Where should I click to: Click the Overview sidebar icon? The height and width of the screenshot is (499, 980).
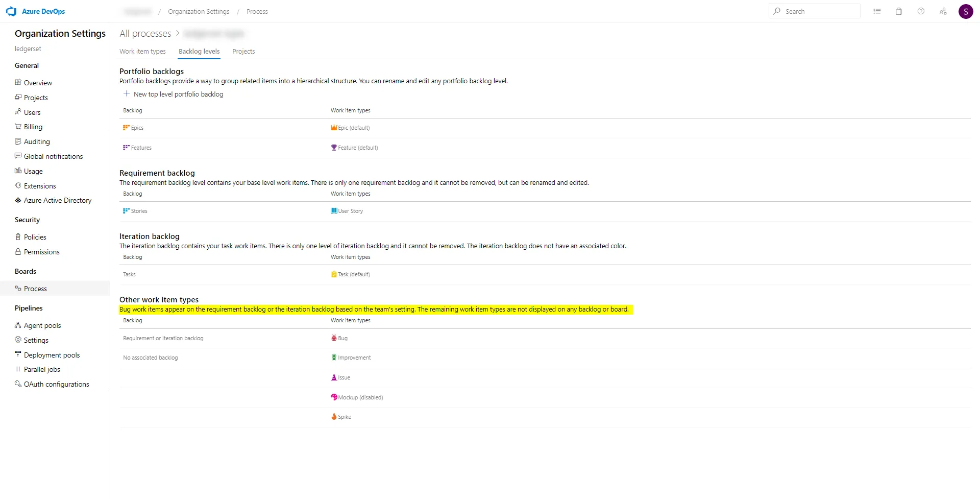(18, 82)
